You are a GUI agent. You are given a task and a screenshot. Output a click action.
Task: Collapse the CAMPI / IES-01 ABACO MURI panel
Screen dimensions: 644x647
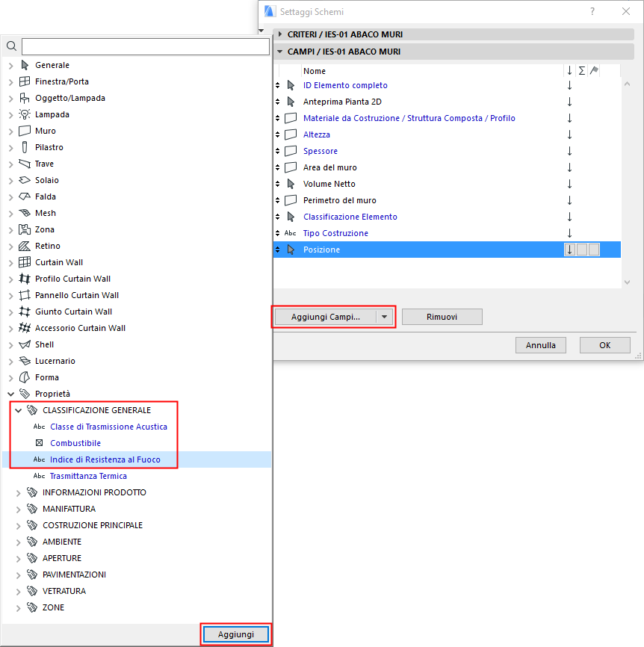coord(280,52)
